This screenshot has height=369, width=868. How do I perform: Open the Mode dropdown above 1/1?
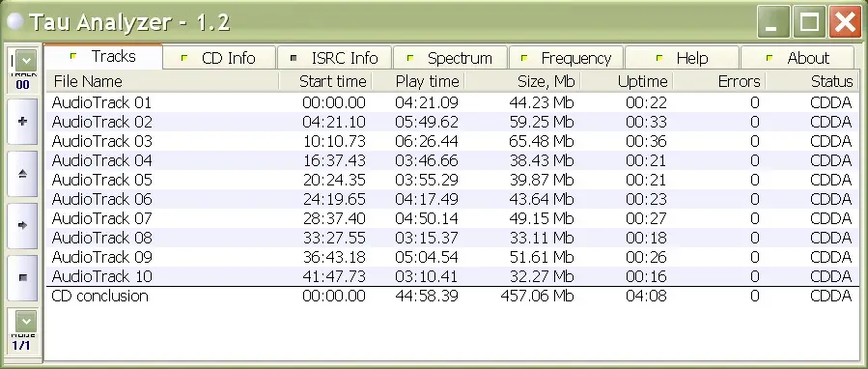point(25,322)
